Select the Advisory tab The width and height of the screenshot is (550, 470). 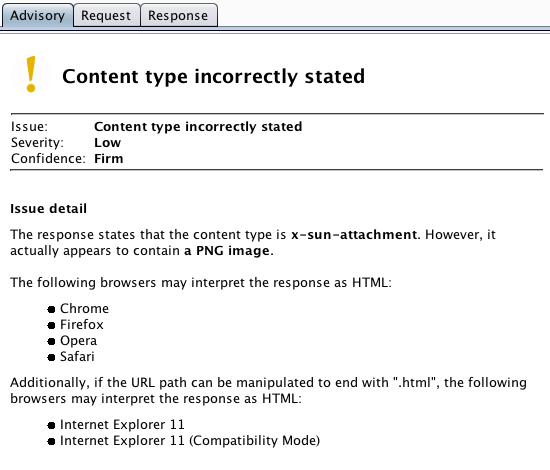(x=37, y=15)
